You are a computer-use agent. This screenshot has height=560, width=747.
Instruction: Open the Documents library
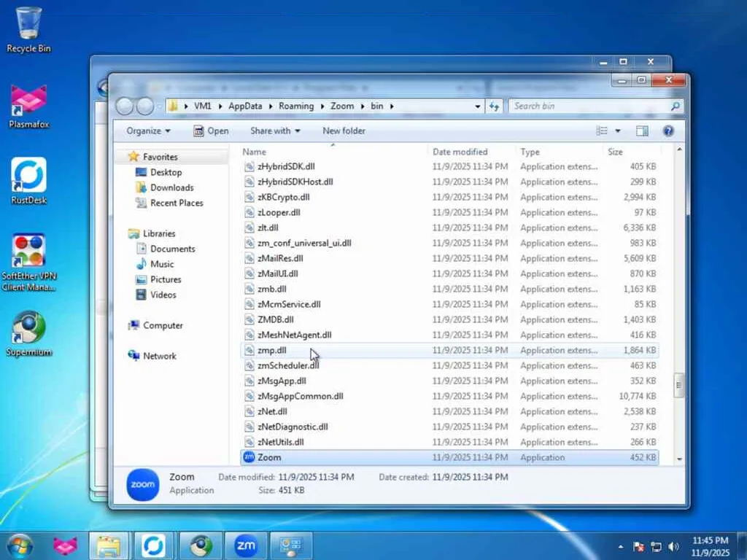click(172, 249)
